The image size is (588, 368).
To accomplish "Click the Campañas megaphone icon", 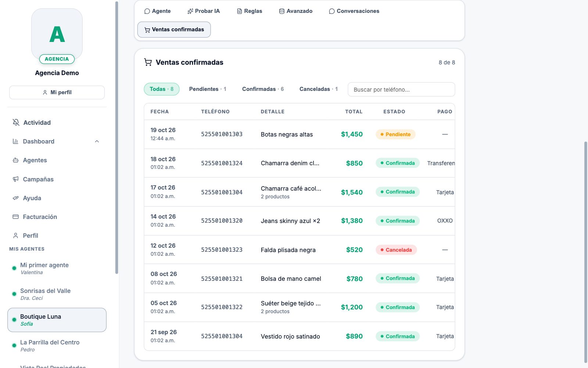I will [15, 179].
